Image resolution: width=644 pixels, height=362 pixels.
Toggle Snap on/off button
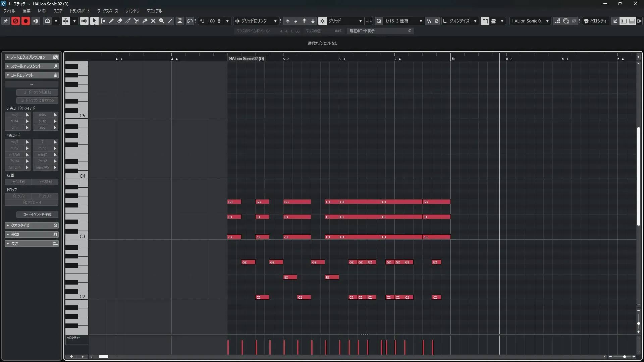322,21
